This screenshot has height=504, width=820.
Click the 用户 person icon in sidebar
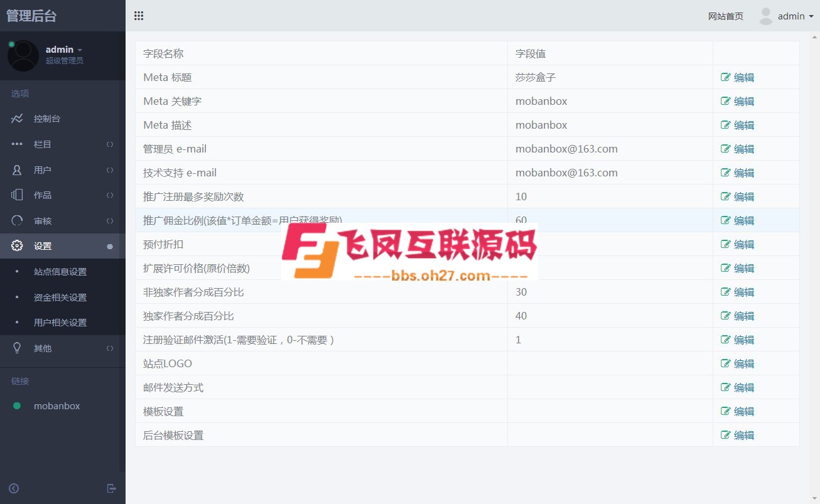click(x=17, y=170)
